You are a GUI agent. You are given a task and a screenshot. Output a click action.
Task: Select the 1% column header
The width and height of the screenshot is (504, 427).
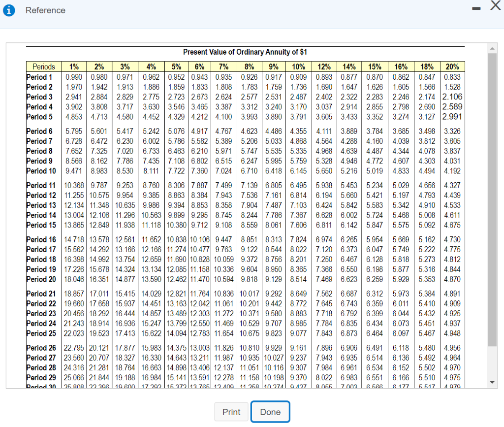74,66
